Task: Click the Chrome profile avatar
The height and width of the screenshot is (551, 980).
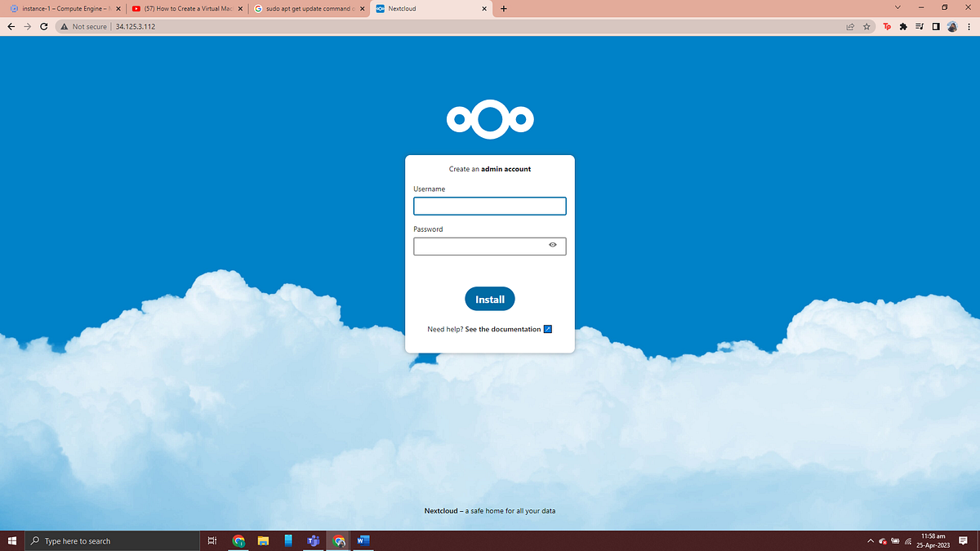Action: click(x=952, y=25)
